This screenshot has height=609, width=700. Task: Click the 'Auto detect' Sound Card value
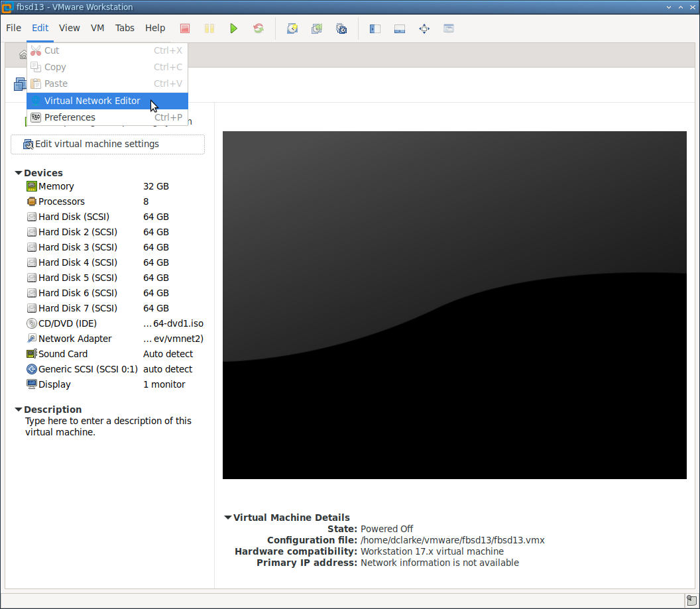pos(168,354)
